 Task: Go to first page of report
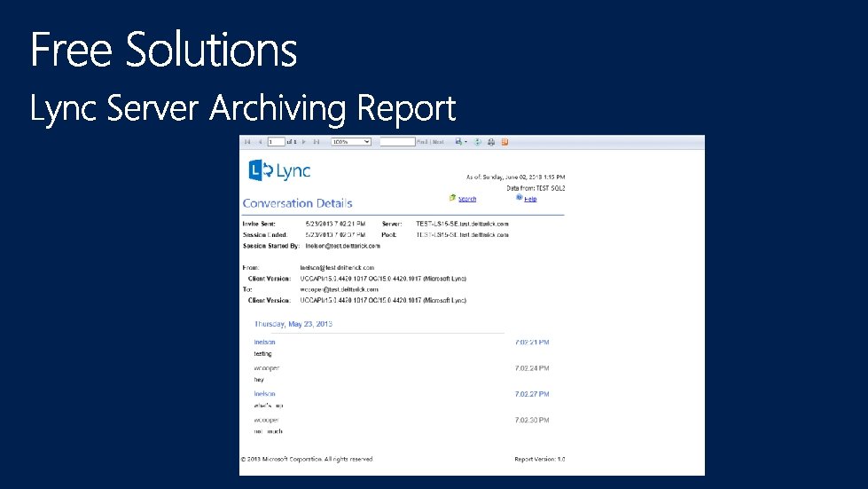tap(247, 142)
